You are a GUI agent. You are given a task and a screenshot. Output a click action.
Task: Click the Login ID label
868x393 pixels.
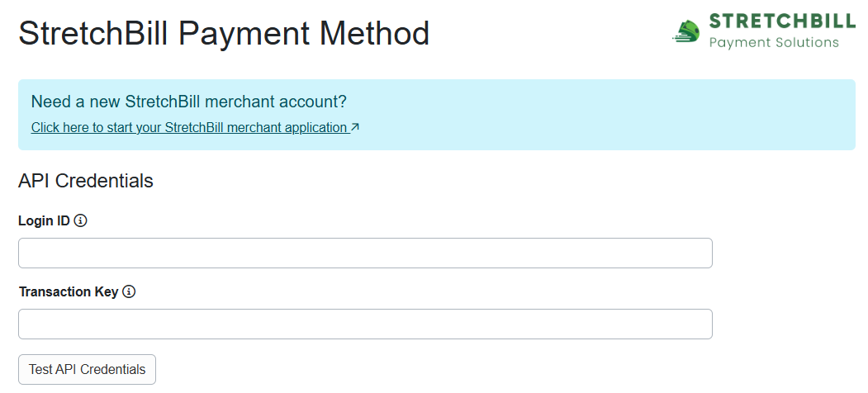[x=45, y=220]
